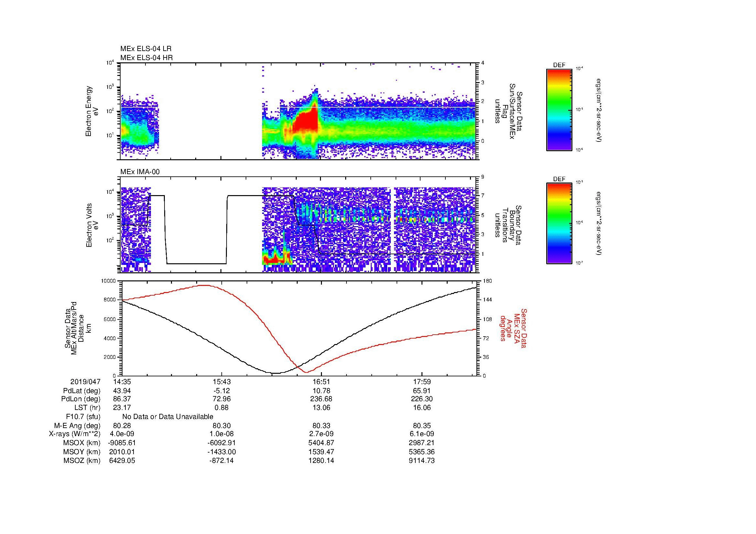Screen dimensions: 756x534
Task: Click the F10.7 (sfu) row label
Action: (x=83, y=417)
